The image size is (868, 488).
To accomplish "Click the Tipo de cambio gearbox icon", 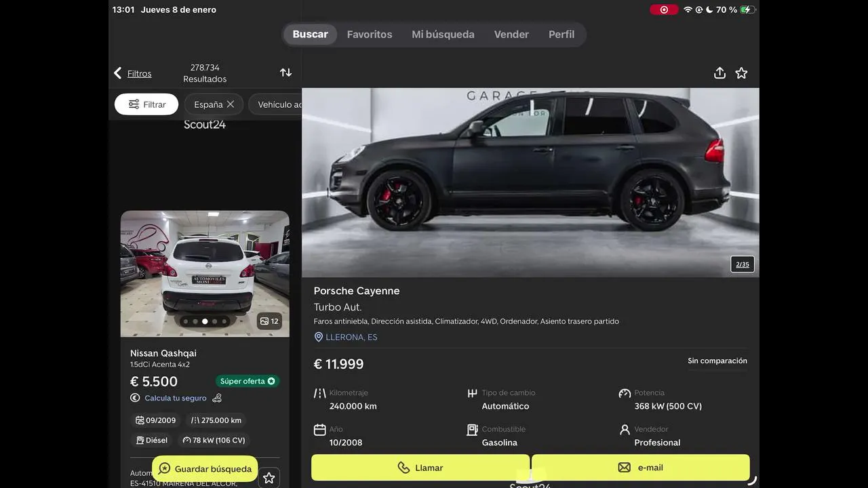I will coord(472,393).
